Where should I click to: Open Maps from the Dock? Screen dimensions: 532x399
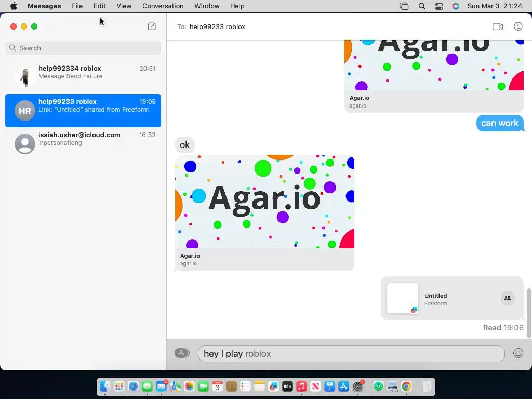[x=176, y=387]
